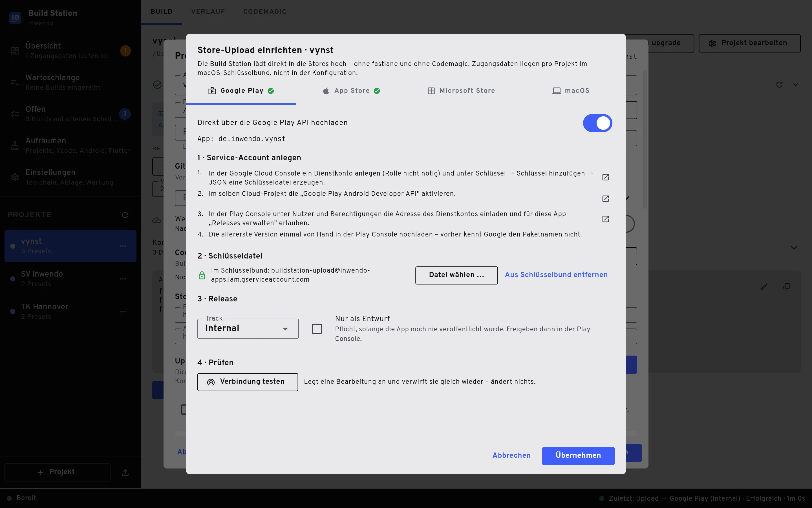
Task: Open SV inwendo project more-options menu
Action: [x=123, y=279]
